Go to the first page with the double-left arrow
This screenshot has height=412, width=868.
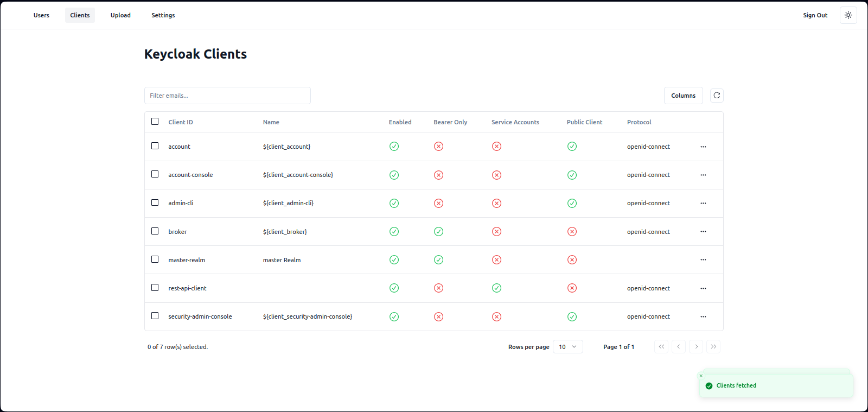pos(661,347)
